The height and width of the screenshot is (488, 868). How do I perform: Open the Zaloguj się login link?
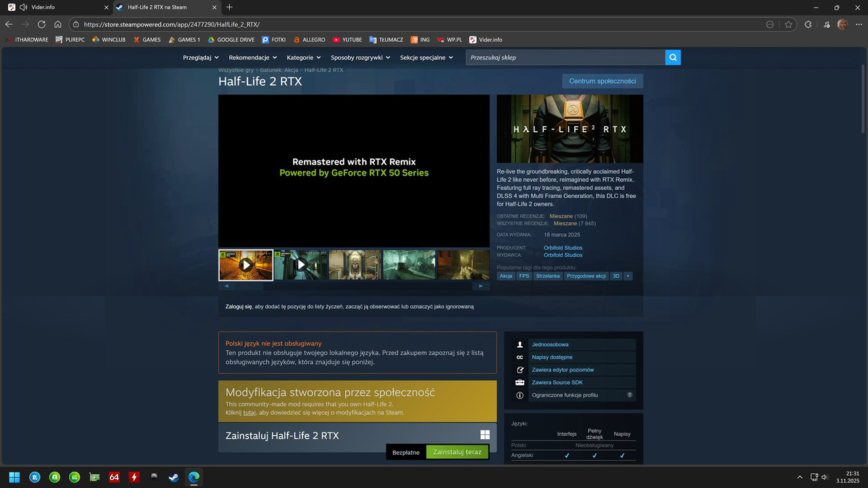(x=239, y=306)
